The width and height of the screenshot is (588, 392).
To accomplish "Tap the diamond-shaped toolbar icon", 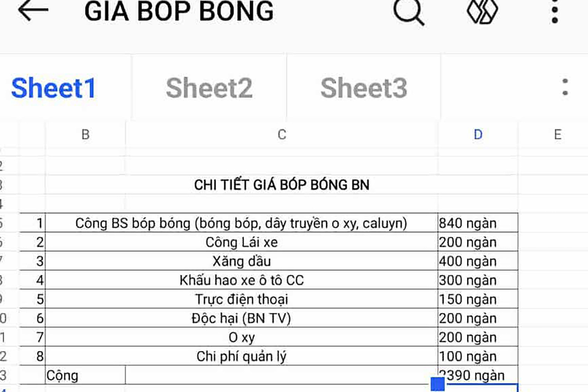I will pyautogui.click(x=482, y=12).
